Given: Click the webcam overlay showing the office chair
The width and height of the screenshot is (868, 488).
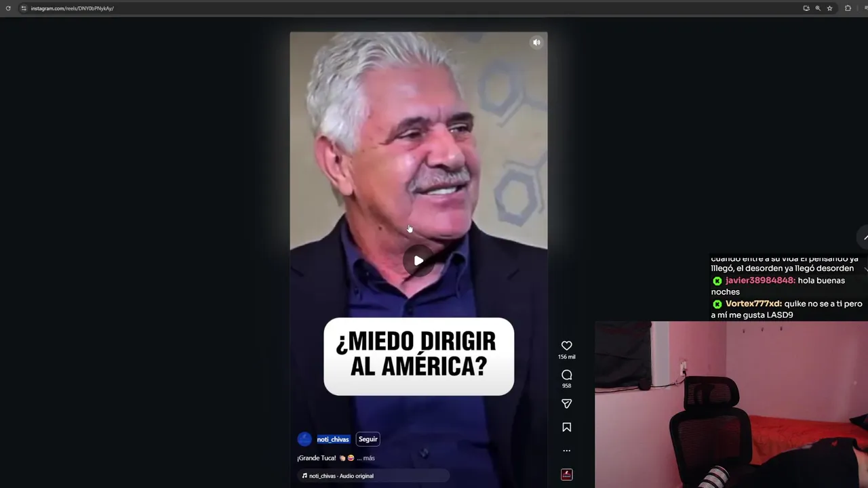Looking at the screenshot, I should [731, 405].
